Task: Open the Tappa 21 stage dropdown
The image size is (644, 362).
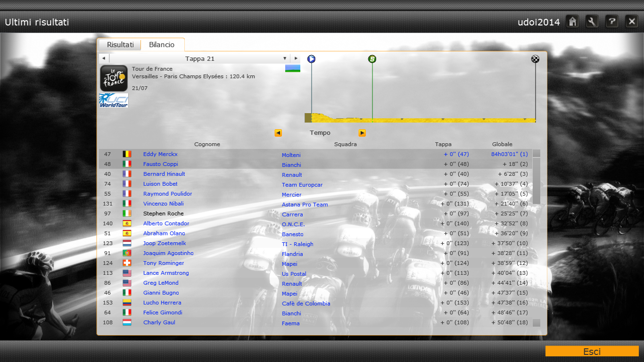Action: pyautogui.click(x=285, y=58)
